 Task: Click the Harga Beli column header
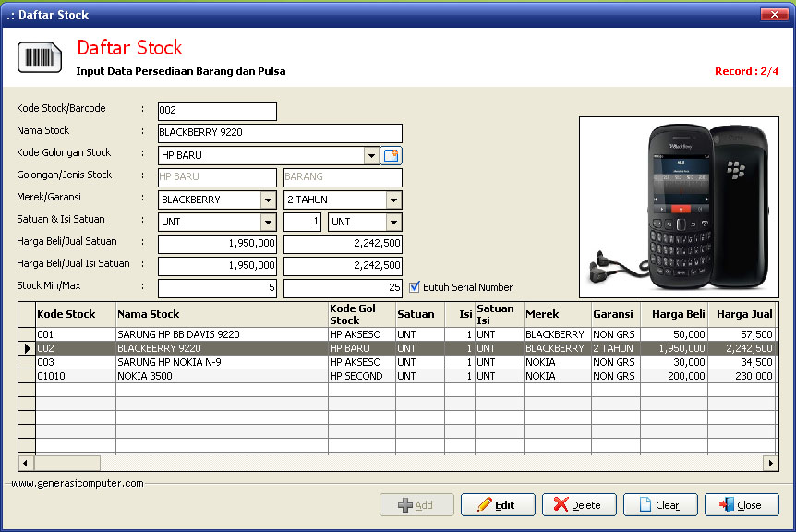coord(678,314)
